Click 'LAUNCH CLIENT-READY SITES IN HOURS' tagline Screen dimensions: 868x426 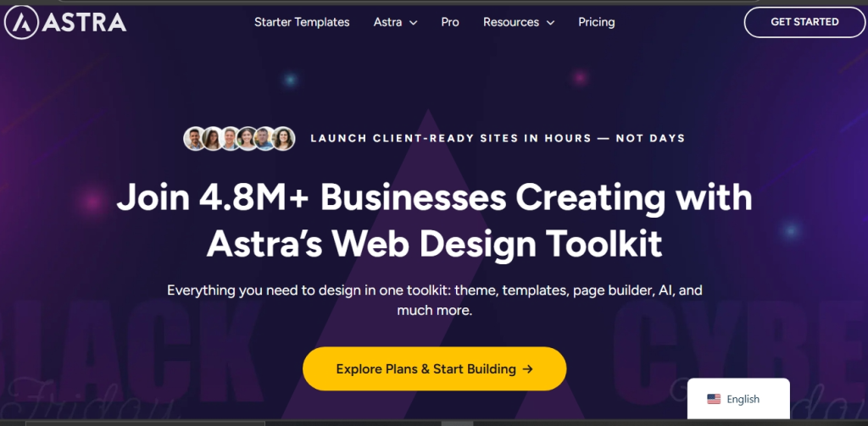pyautogui.click(x=498, y=138)
